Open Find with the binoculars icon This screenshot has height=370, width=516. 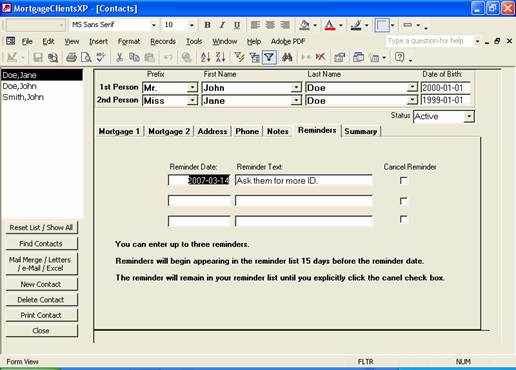click(x=287, y=57)
